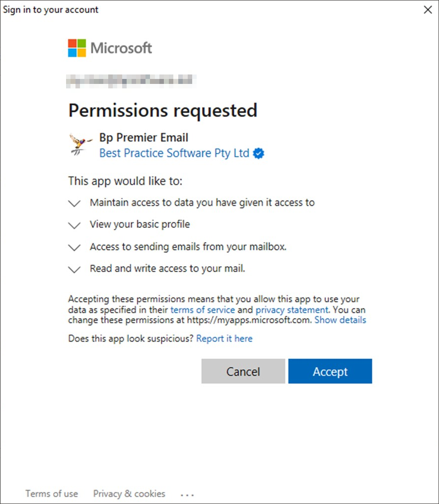Click the blue verified publisher badge

coord(259,153)
